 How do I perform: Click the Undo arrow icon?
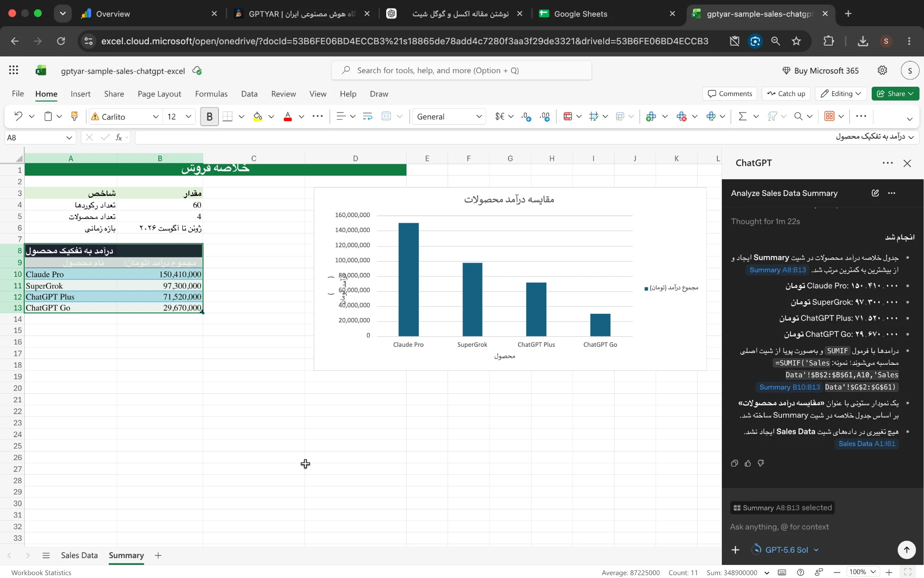point(18,117)
